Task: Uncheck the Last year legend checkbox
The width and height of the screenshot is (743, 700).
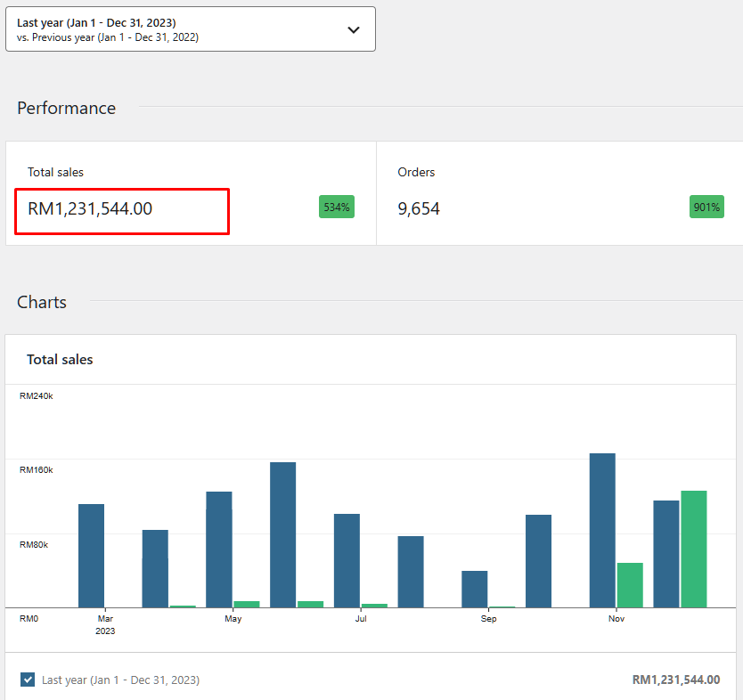Action: (x=28, y=680)
